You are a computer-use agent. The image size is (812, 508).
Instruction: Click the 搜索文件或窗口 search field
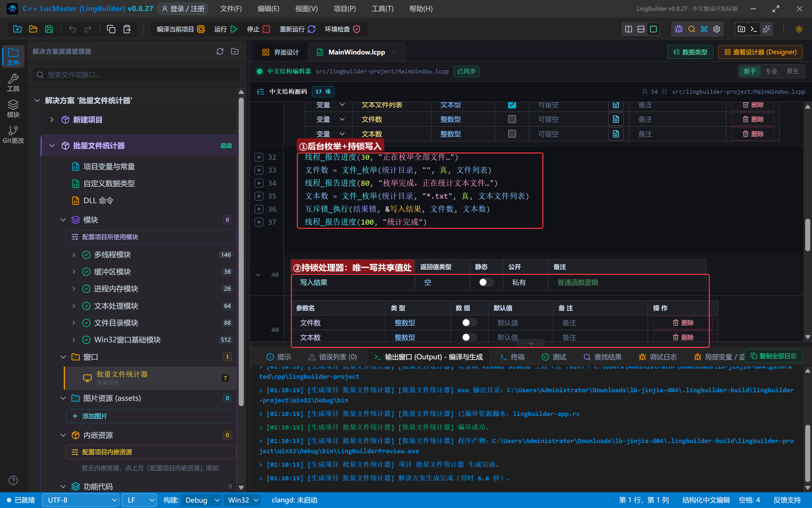pos(136,75)
